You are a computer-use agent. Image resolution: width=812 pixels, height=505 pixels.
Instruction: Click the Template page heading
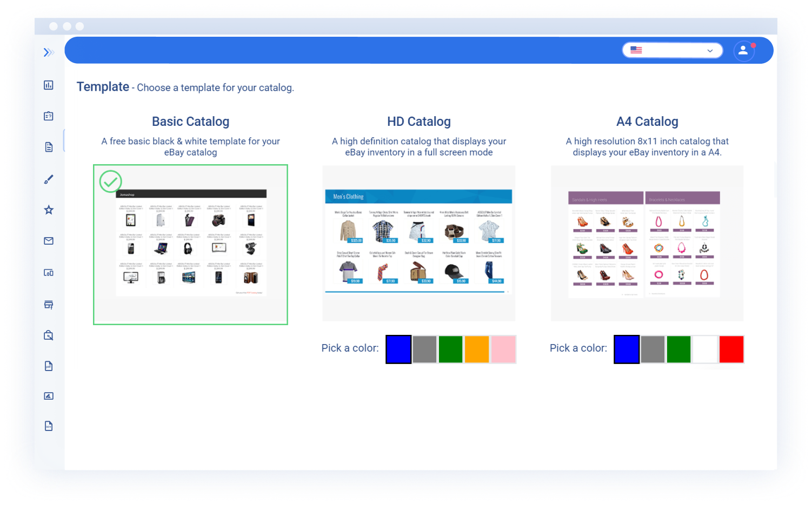click(x=103, y=86)
